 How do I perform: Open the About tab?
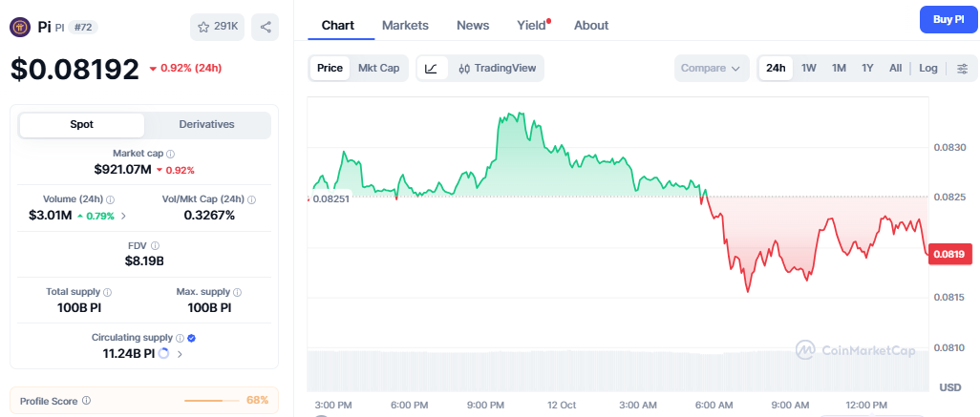tap(591, 25)
